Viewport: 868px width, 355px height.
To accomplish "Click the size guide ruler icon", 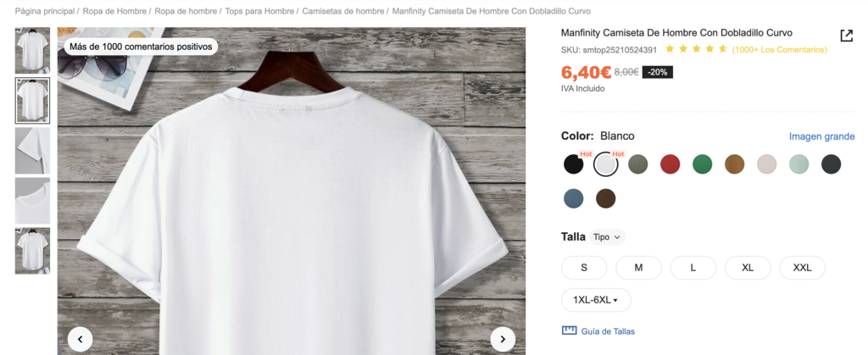I will tap(569, 330).
